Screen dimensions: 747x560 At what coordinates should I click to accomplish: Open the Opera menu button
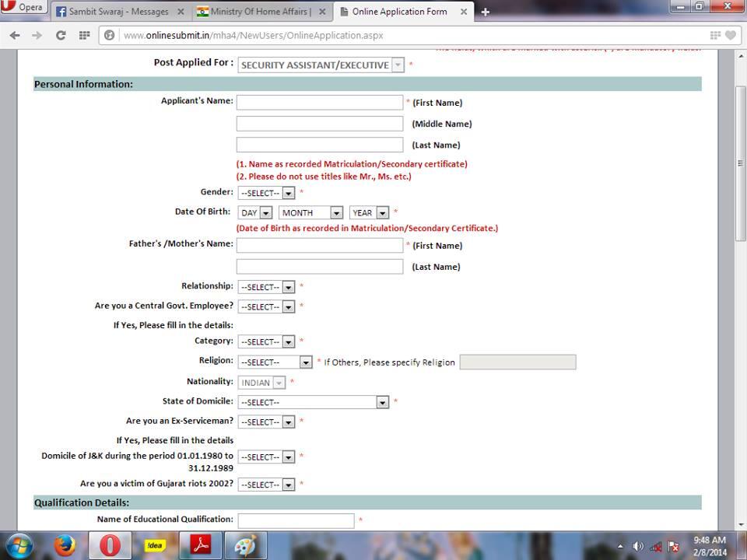click(24, 7)
